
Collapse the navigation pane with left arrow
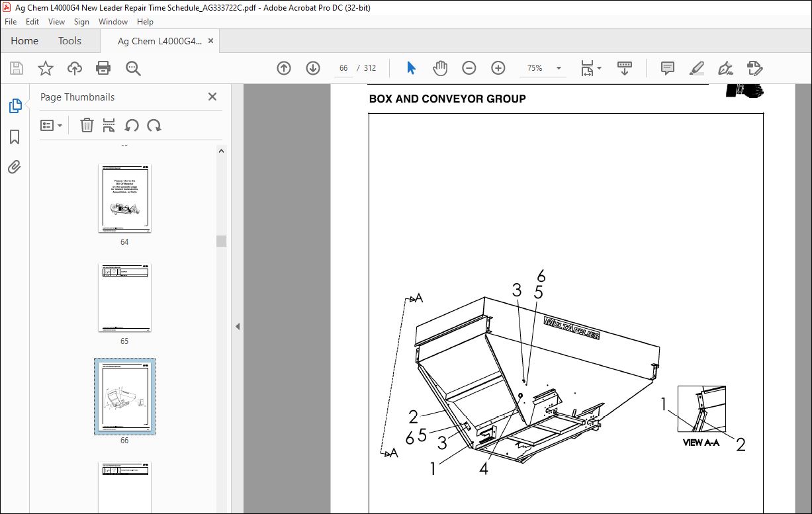(x=238, y=326)
